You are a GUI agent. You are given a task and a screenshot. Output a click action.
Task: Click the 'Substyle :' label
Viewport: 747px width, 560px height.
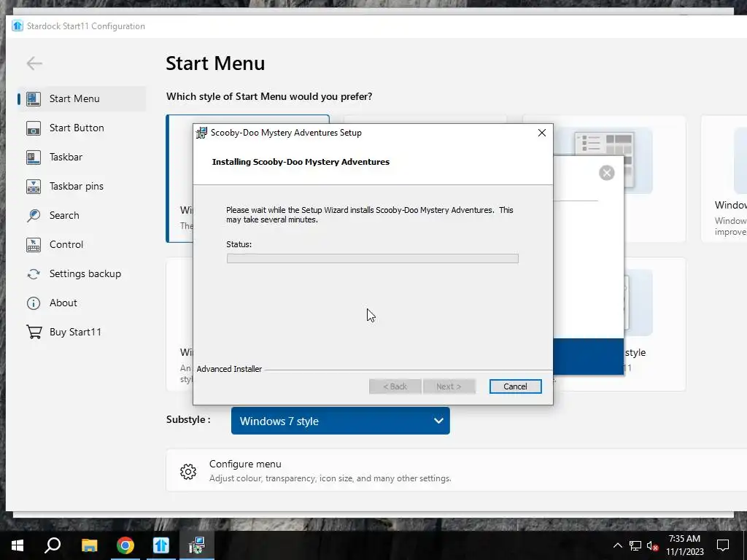tap(188, 419)
